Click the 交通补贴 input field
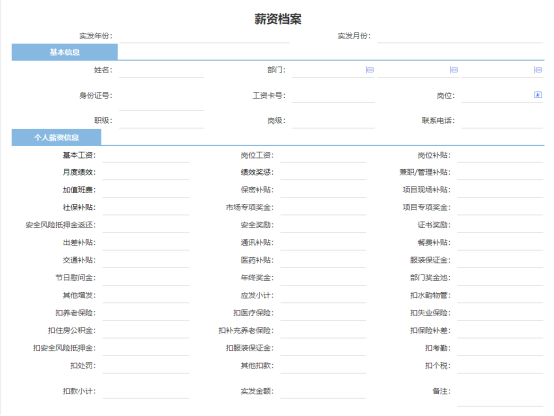The width and height of the screenshot is (554, 416). point(146,261)
